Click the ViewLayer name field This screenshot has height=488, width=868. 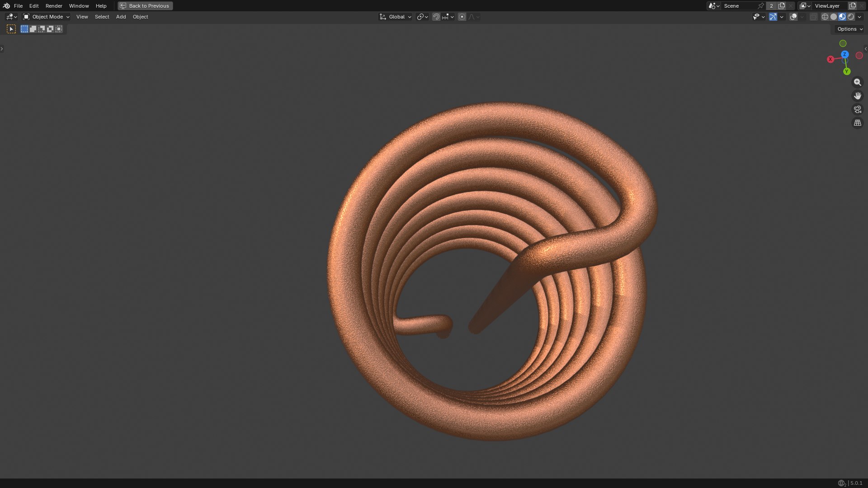coord(830,6)
